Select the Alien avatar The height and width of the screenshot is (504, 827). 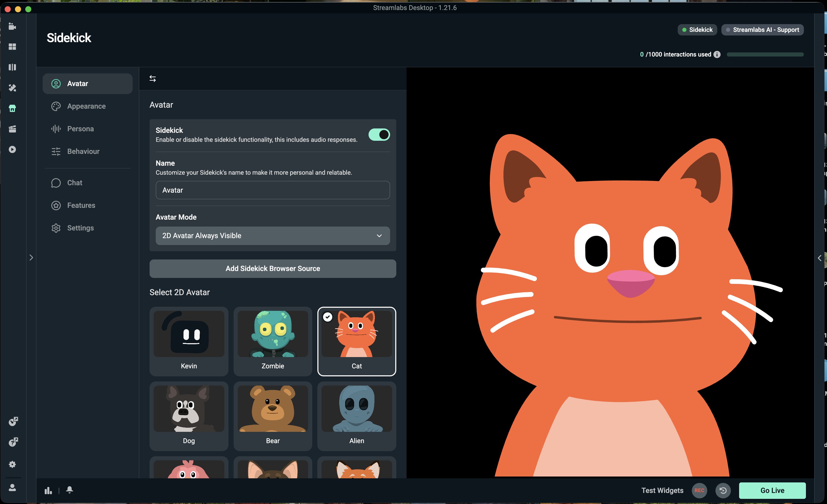click(x=356, y=416)
